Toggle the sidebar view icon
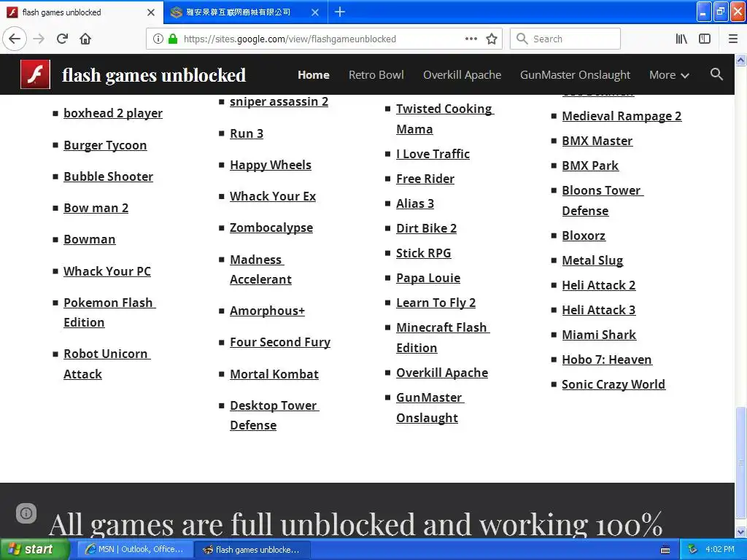The height and width of the screenshot is (560, 747). (x=705, y=39)
